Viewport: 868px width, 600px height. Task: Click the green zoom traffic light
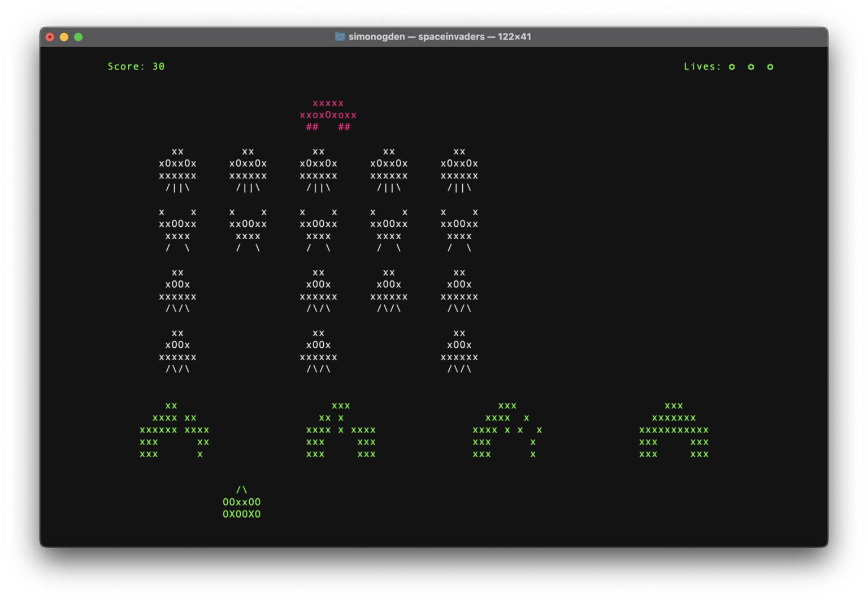[78, 37]
